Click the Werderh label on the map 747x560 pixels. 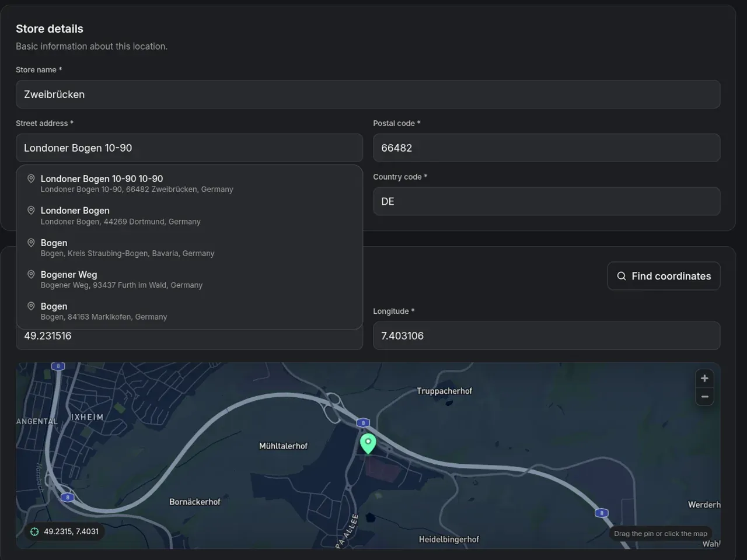704,505
